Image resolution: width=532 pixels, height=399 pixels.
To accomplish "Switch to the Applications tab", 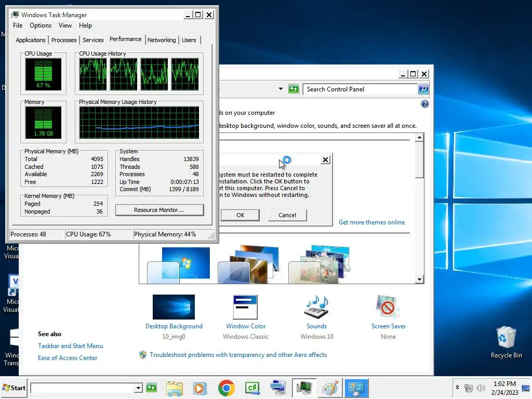I will tap(31, 40).
